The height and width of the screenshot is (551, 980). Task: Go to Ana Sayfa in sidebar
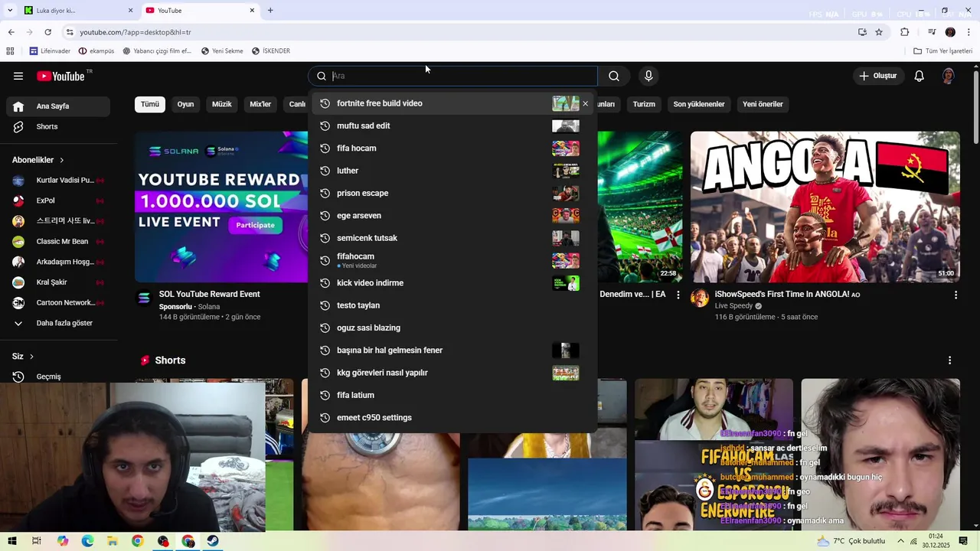58,106
